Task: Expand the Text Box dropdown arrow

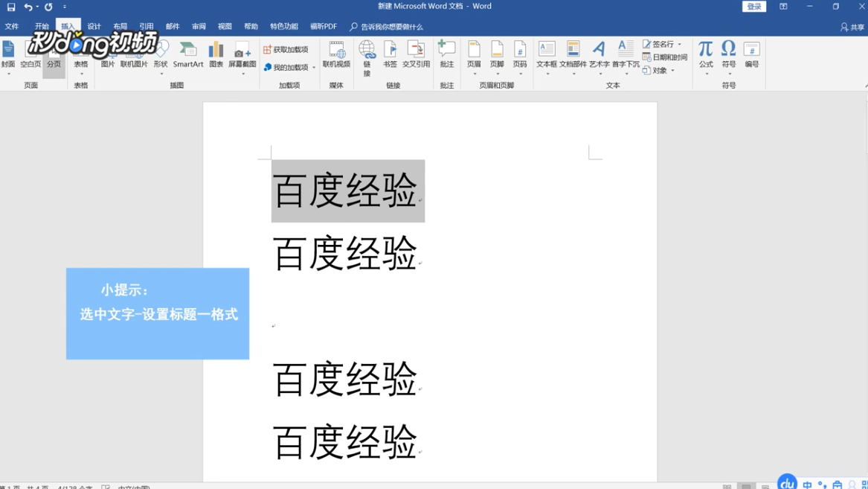Action: 547,73
